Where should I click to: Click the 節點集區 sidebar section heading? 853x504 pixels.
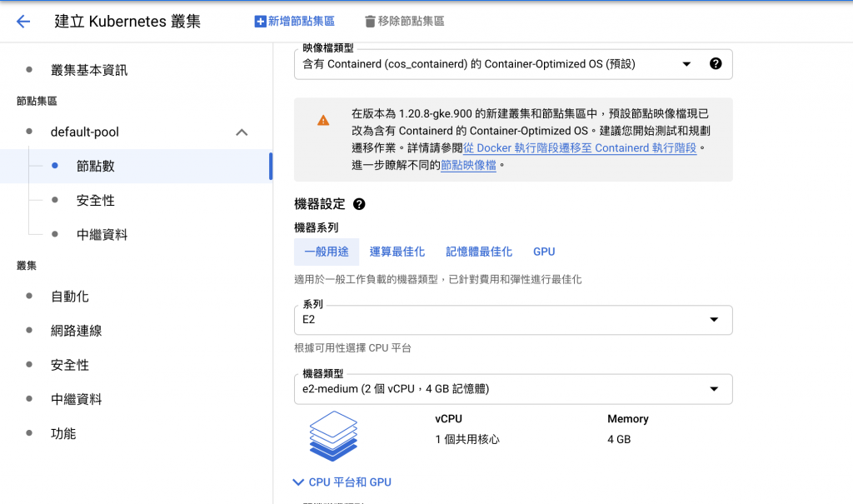click(37, 102)
